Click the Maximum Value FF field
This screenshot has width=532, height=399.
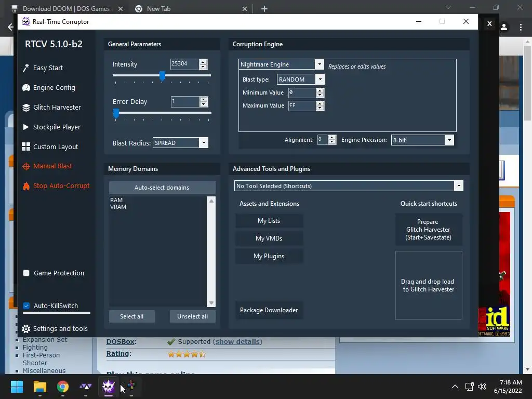[x=302, y=106]
